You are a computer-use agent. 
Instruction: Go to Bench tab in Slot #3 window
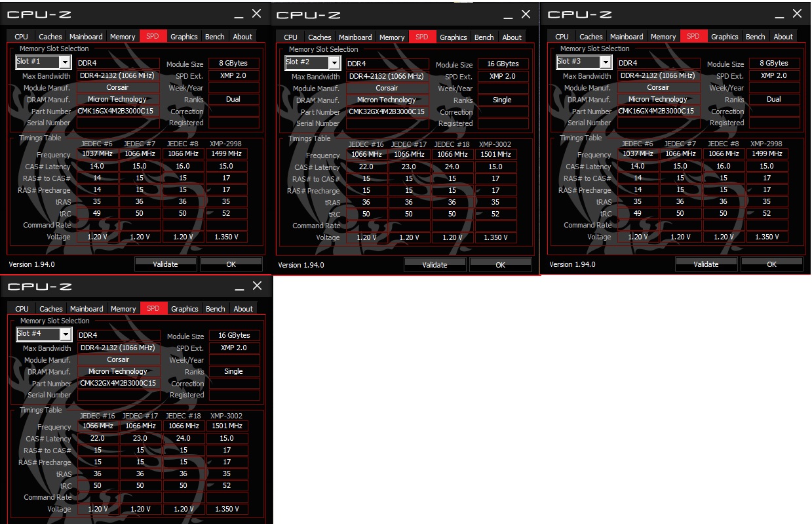755,37
